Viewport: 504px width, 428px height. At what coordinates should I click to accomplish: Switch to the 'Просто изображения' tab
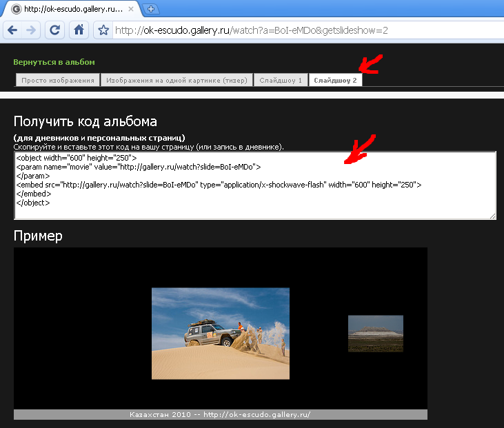click(x=57, y=81)
